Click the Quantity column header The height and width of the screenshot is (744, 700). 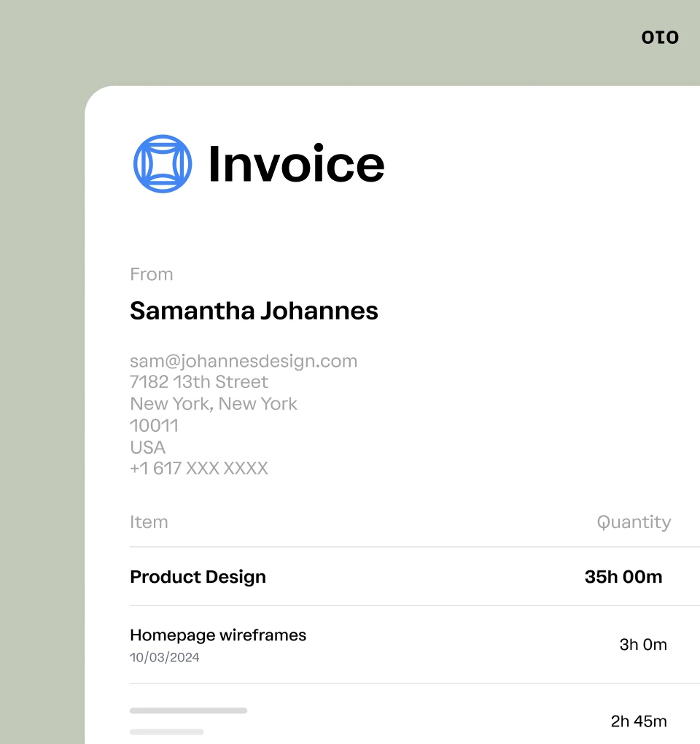tap(634, 522)
